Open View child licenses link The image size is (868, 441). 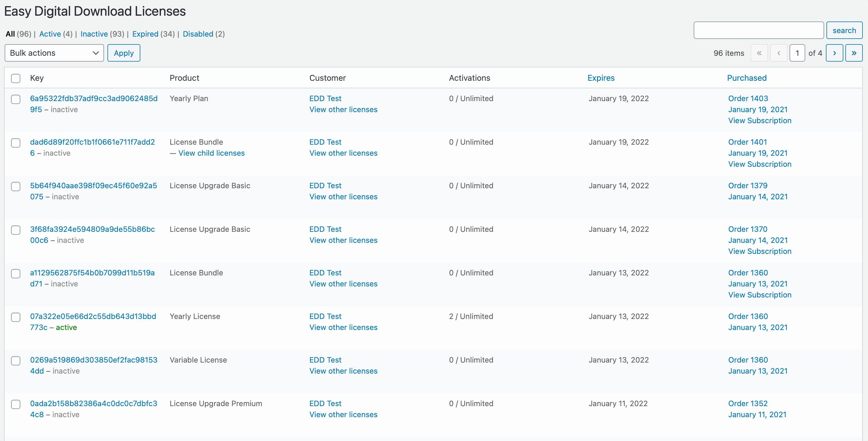click(211, 153)
